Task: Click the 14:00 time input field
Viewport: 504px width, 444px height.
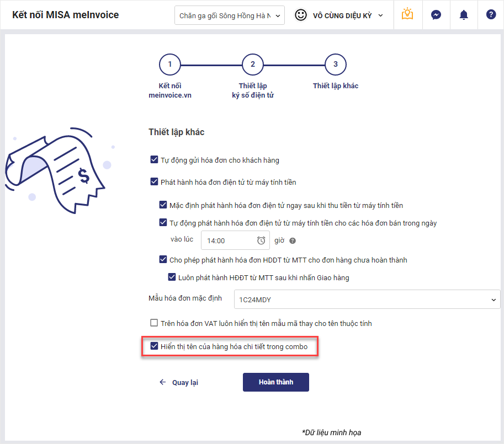Action: (227, 240)
